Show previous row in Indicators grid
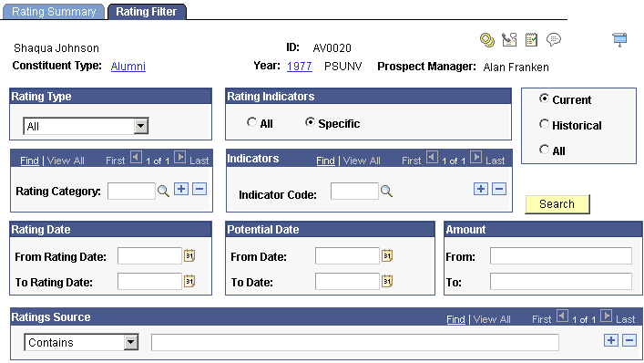 coord(432,158)
